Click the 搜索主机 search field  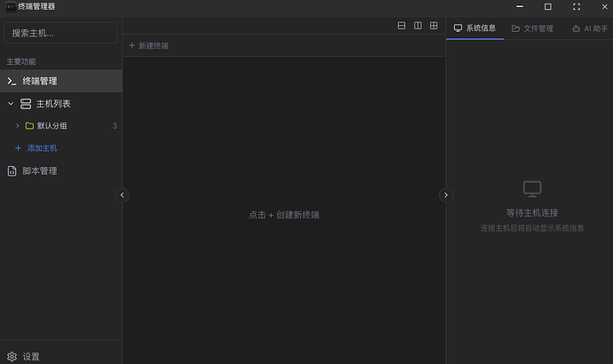pos(60,33)
